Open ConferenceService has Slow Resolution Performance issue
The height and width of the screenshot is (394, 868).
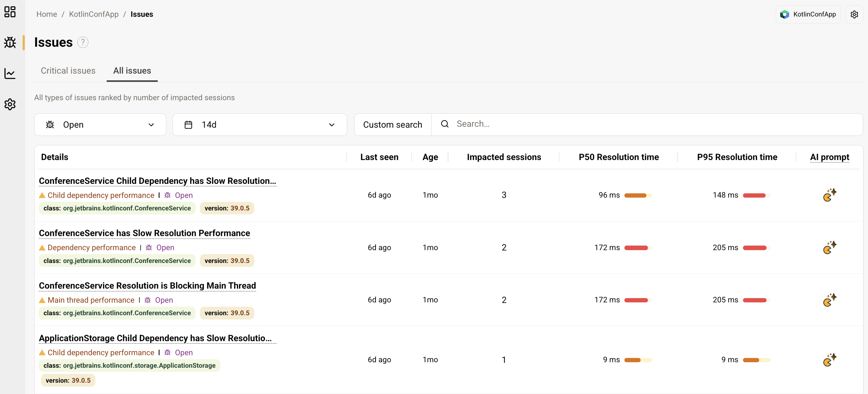pyautogui.click(x=144, y=233)
